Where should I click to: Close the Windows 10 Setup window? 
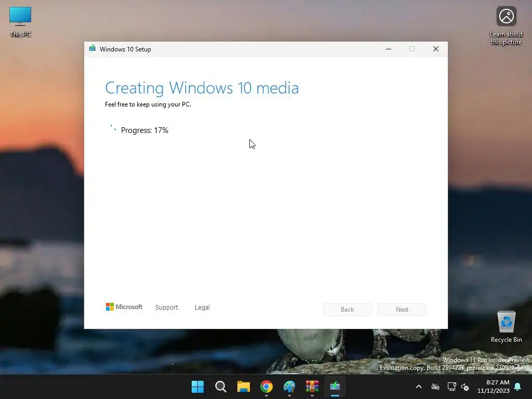(436, 49)
